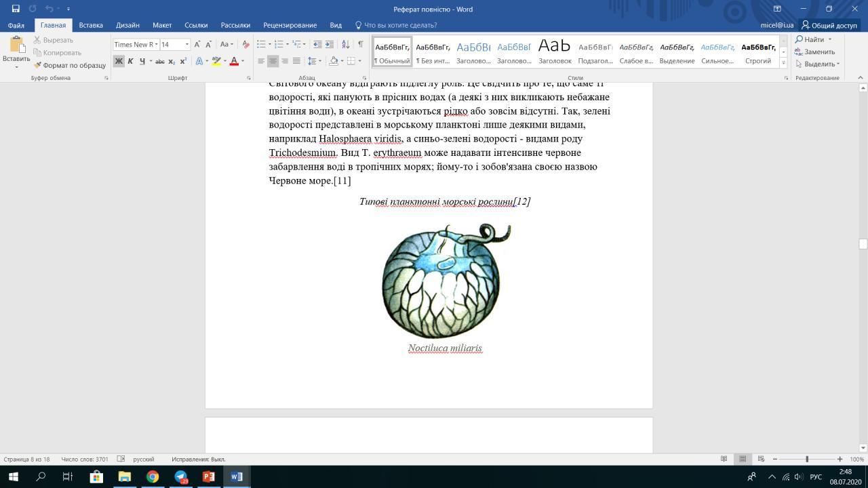Viewport: 868px width, 488px height.
Task: Apply strikethrough formatting
Action: click(159, 61)
